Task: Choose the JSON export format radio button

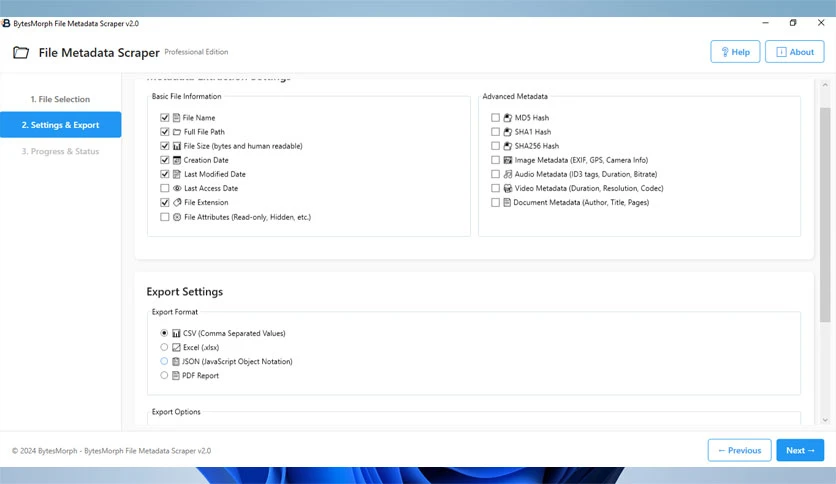Action: pos(164,361)
